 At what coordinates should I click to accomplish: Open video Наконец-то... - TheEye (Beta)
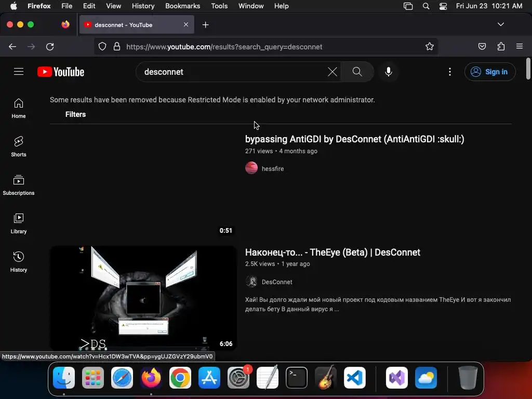tap(332, 252)
